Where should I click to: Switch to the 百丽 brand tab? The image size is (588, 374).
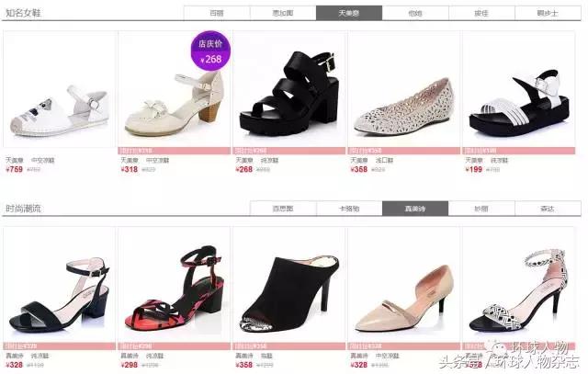(x=217, y=13)
